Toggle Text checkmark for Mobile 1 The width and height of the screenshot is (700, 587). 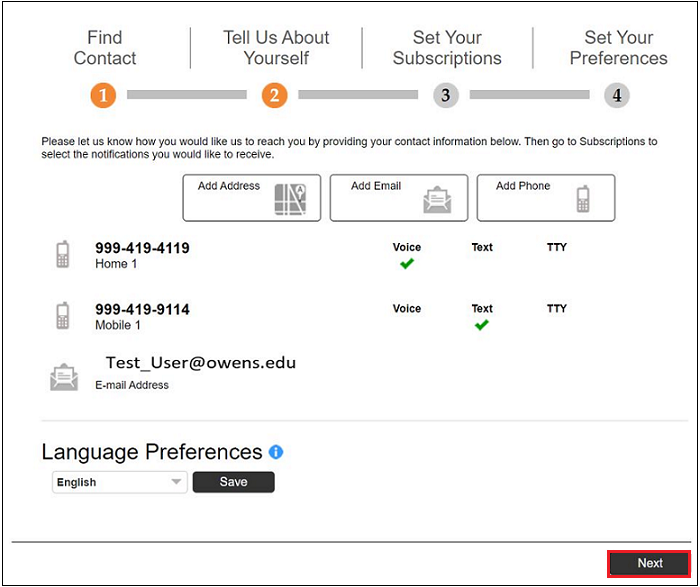(x=481, y=325)
